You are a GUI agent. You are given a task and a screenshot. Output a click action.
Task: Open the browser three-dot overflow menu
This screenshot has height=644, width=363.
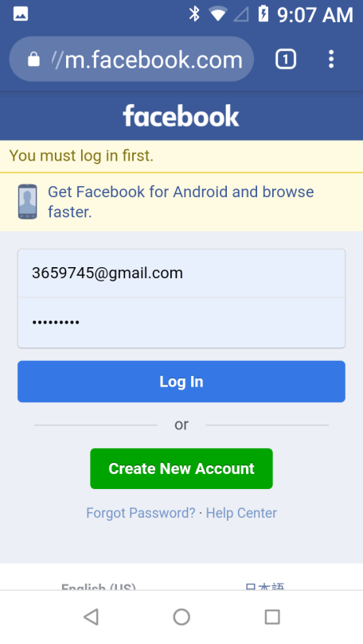click(x=331, y=60)
